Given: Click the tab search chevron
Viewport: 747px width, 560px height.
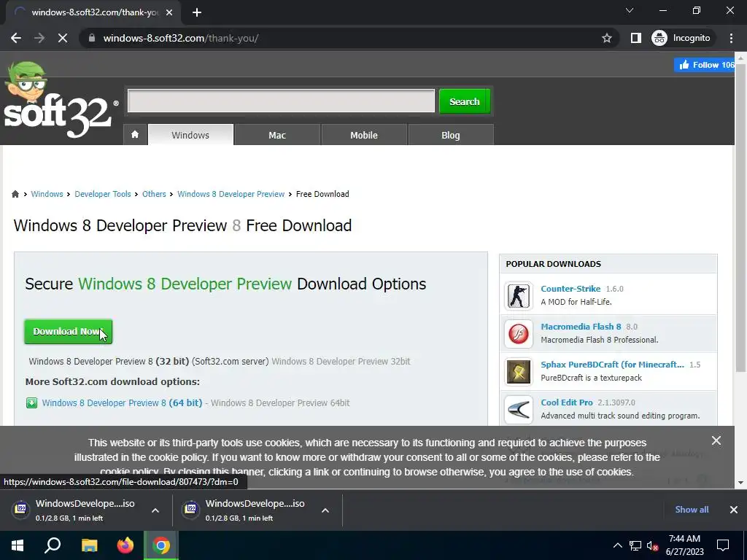Looking at the screenshot, I should point(630,10).
